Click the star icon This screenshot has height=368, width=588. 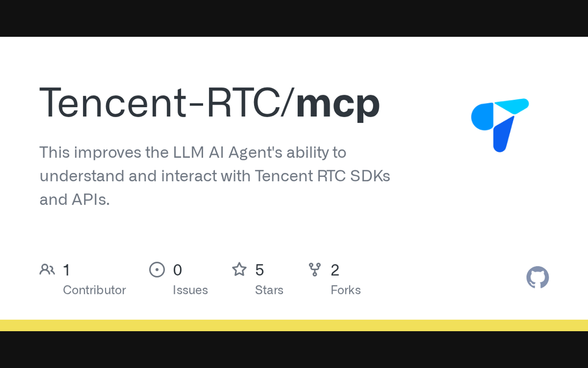point(239,270)
